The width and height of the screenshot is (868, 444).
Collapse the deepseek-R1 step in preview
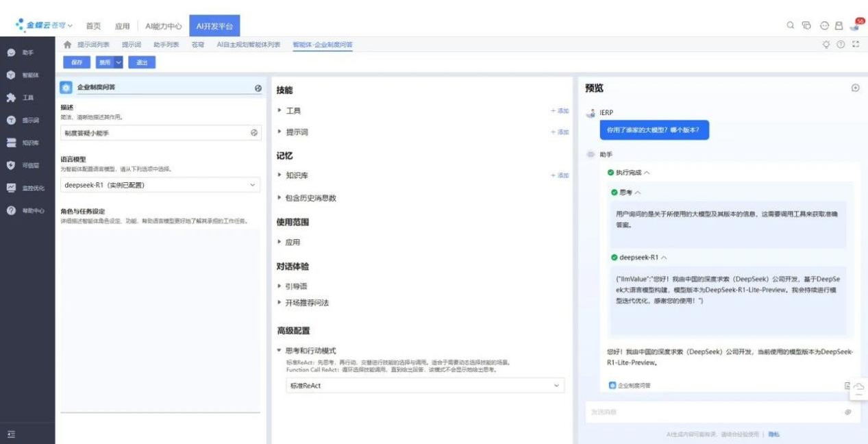664,258
